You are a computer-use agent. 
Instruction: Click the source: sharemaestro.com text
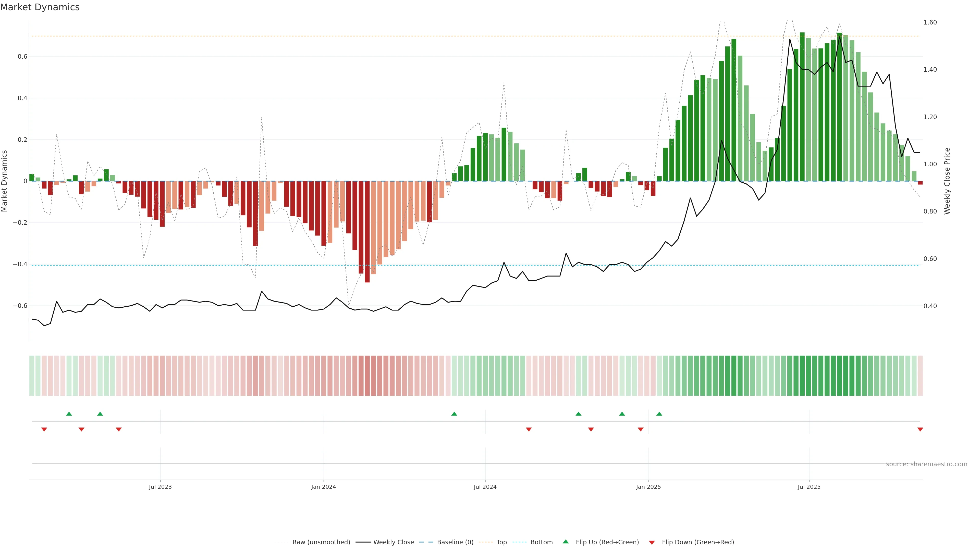(926, 464)
